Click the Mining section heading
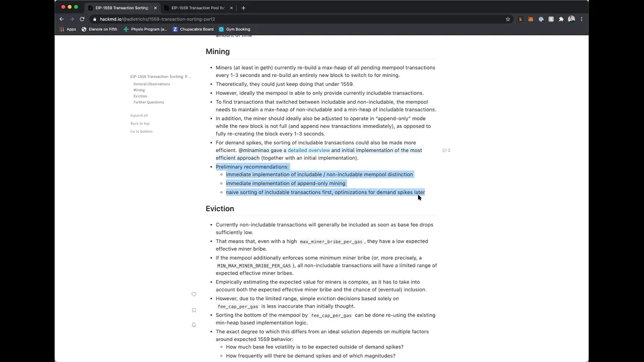Image resolution: width=644 pixels, height=362 pixels. coord(217,51)
